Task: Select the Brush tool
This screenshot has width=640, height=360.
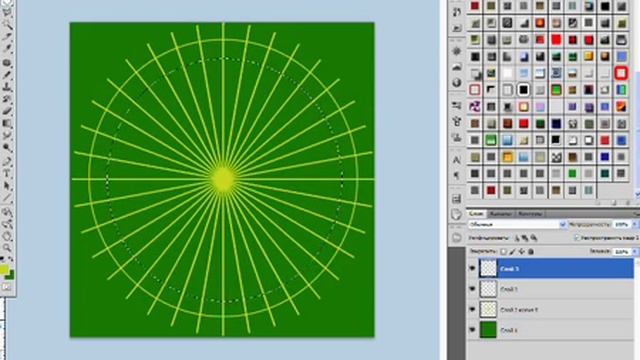Action: (x=7, y=75)
